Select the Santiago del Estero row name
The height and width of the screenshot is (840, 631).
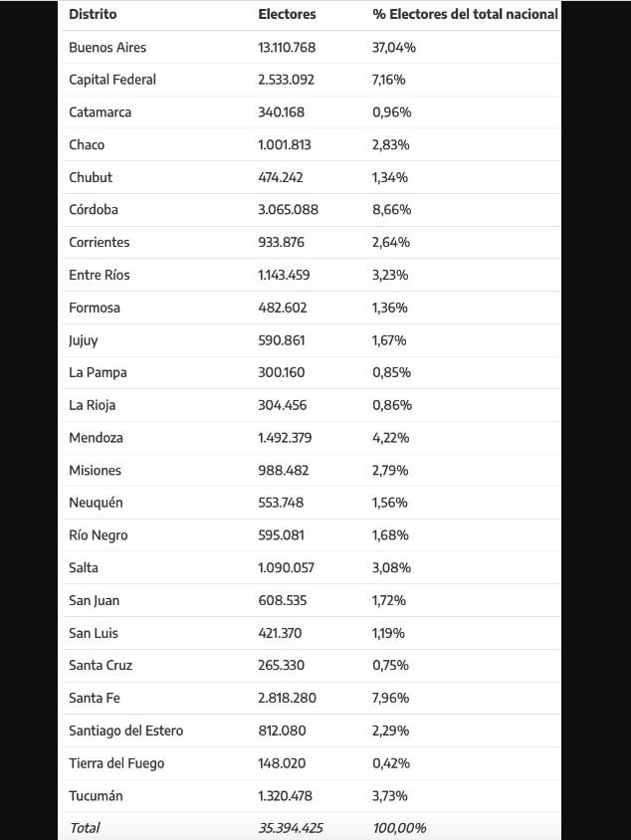(125, 731)
